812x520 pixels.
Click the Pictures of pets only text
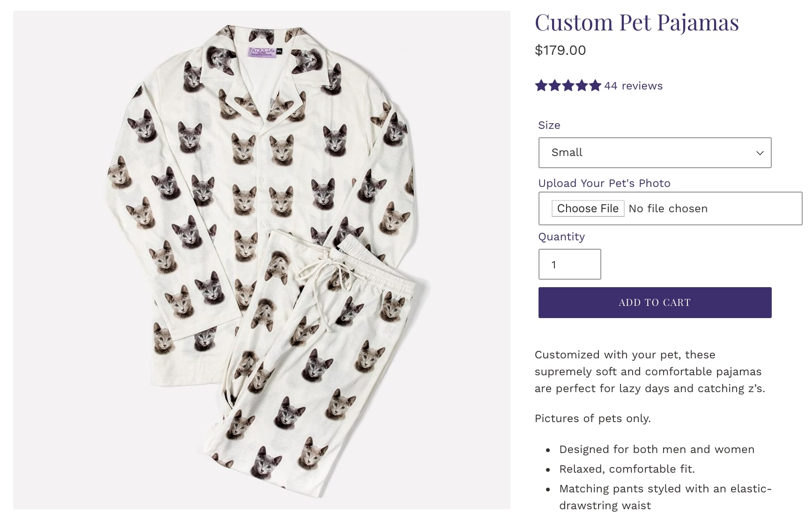pyautogui.click(x=592, y=418)
